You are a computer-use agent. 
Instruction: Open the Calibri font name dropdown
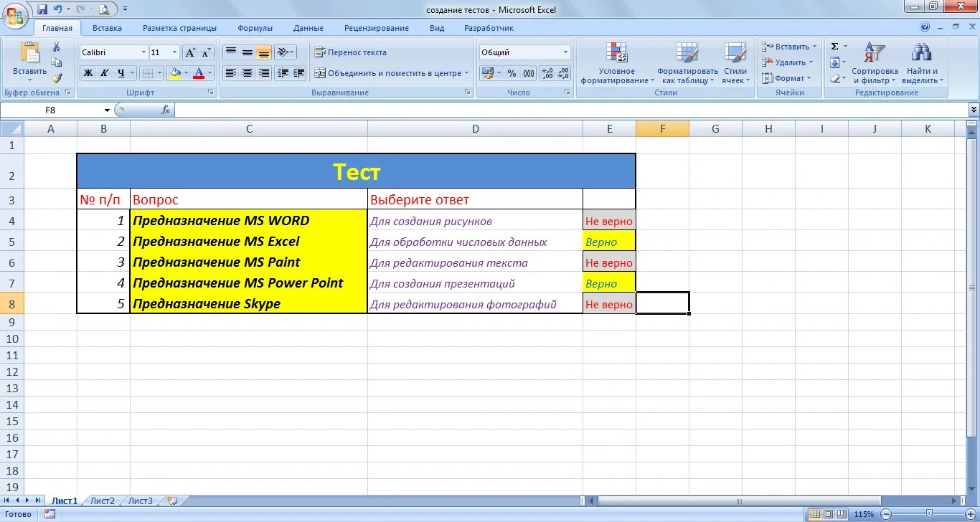142,52
